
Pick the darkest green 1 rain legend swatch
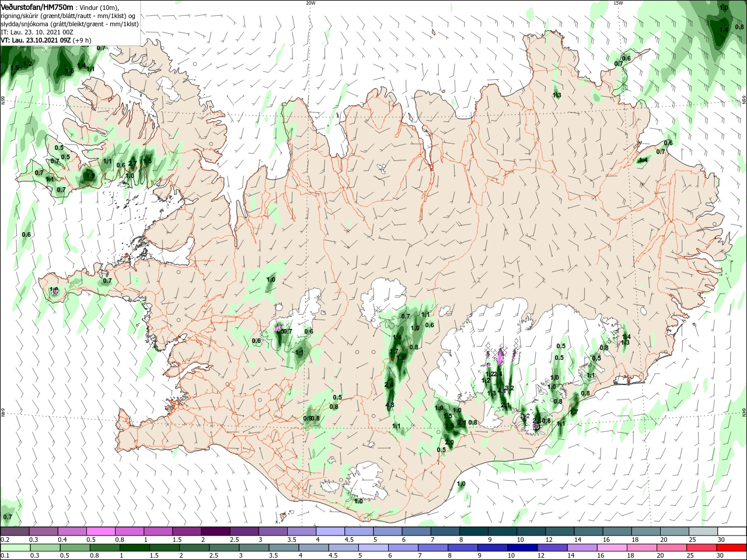(135, 548)
